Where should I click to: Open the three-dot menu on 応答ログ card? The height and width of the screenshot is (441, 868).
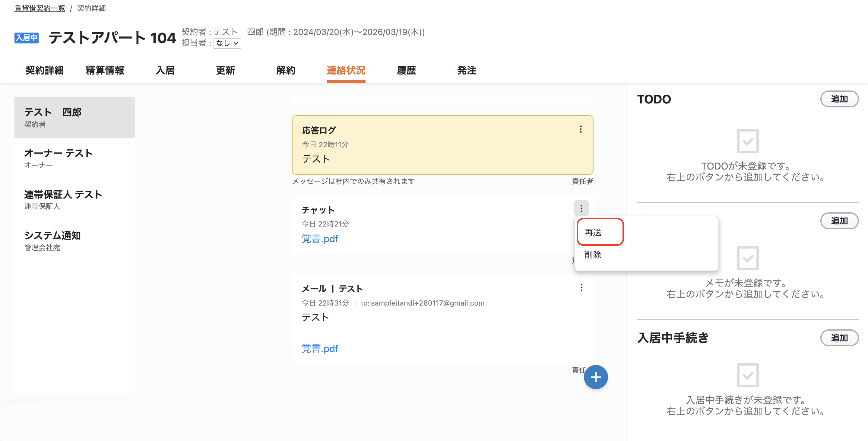[581, 129]
